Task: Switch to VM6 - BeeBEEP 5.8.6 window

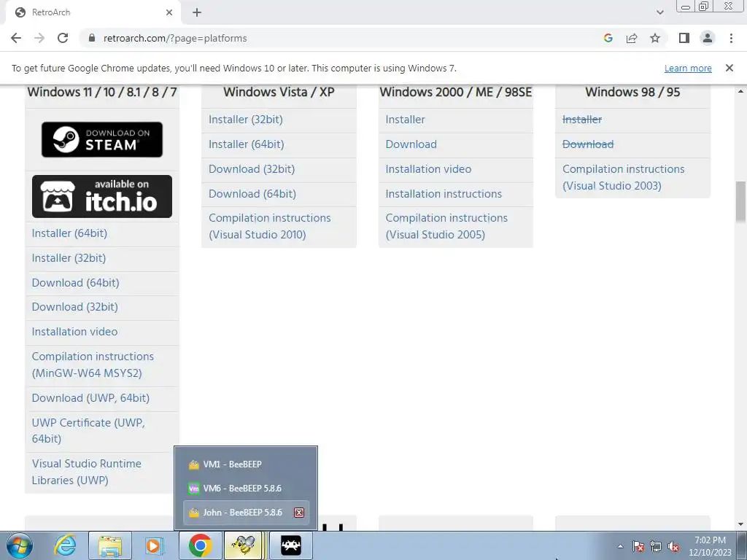Action: (x=246, y=488)
